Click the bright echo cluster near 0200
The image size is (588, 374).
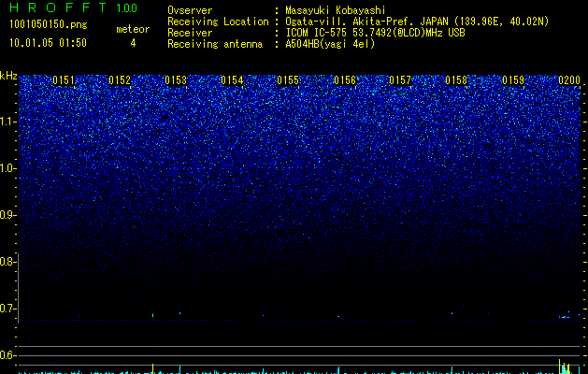point(565,316)
